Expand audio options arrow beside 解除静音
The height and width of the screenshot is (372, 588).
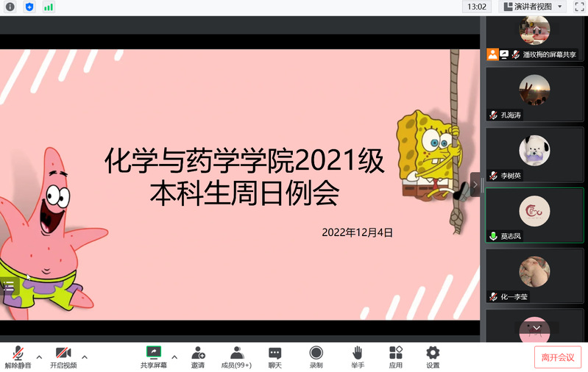tap(39, 357)
